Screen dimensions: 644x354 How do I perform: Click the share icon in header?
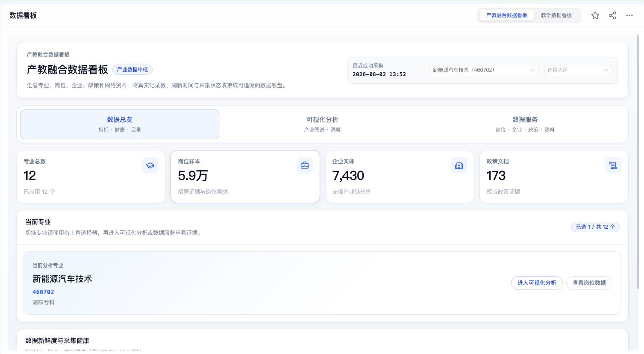click(x=612, y=15)
